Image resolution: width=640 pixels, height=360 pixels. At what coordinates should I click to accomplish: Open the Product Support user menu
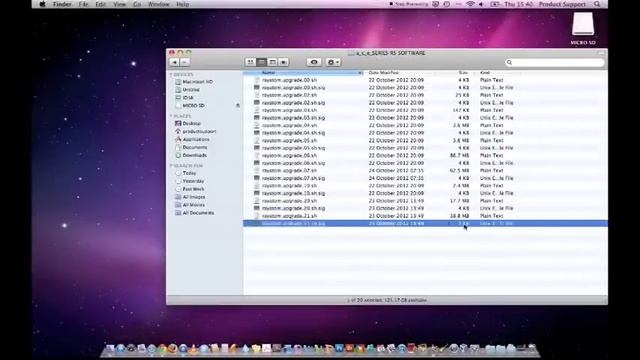pos(562,4)
